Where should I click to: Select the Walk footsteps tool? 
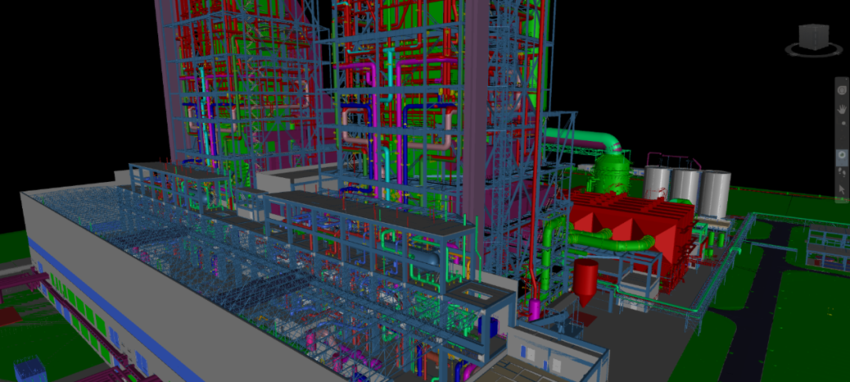842,172
